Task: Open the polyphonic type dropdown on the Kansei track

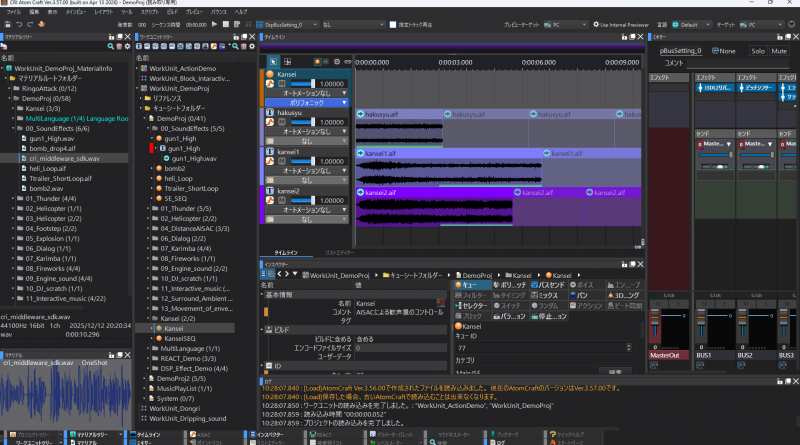Action: pyautogui.click(x=307, y=103)
